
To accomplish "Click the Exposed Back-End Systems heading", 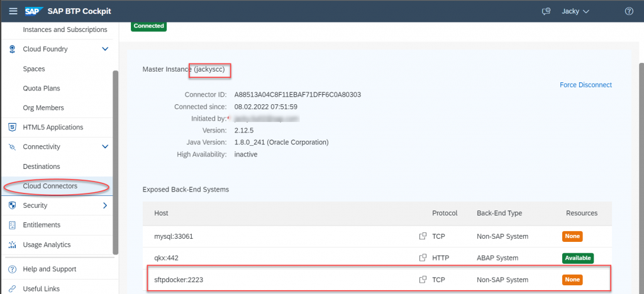I will tap(186, 190).
